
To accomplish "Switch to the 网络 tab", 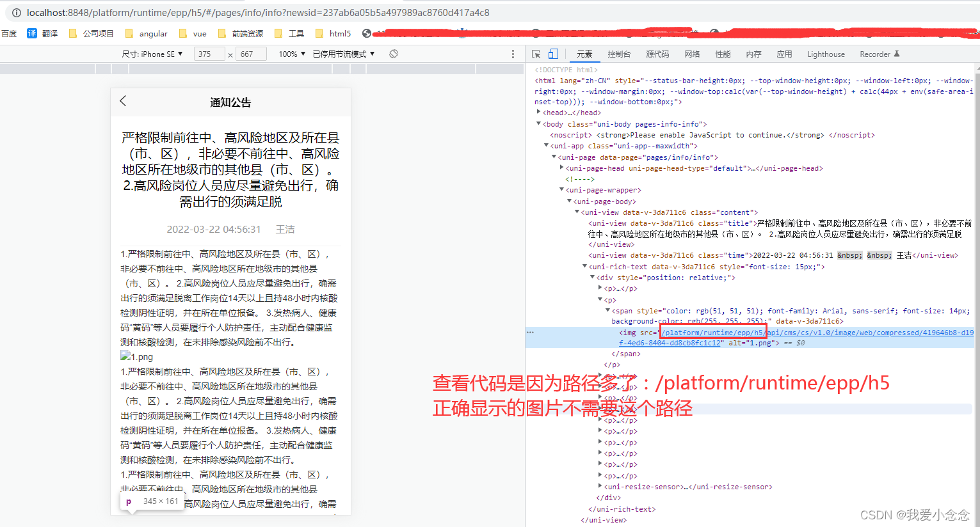I will point(692,54).
